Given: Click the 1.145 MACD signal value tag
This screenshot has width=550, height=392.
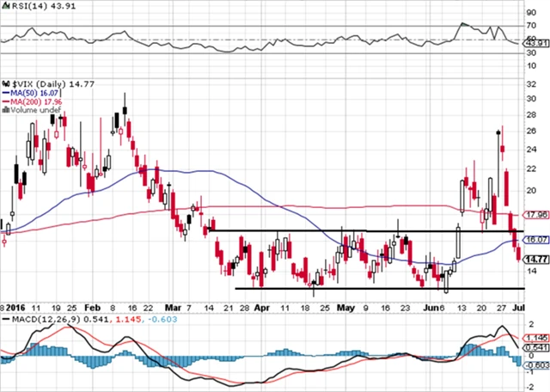Looking at the screenshot, I should (535, 338).
